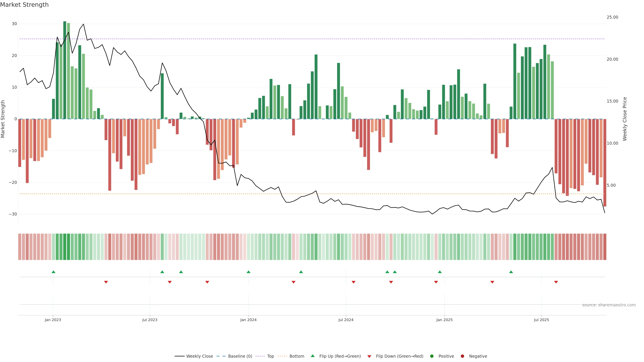Click the first red flip-down triangle marker
This screenshot has width=644, height=362.
[106, 282]
